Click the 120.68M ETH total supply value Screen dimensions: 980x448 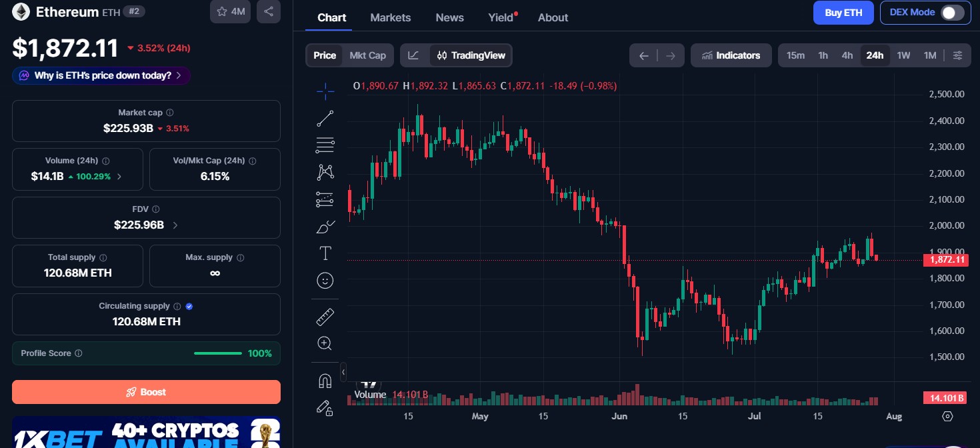coord(77,273)
